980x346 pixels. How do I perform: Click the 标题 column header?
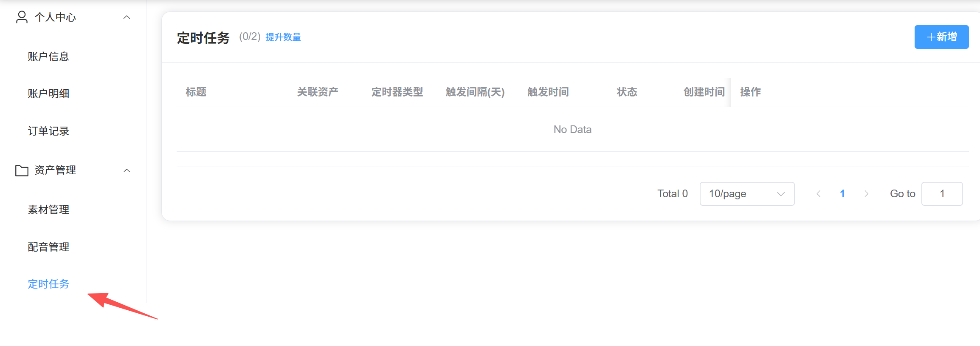pyautogui.click(x=196, y=92)
